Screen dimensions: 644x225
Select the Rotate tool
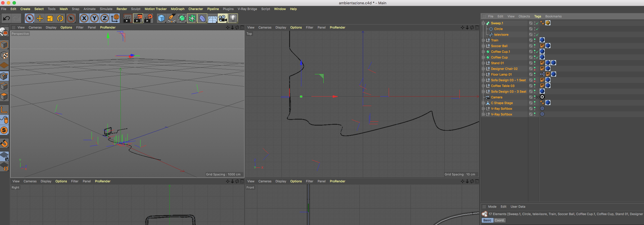pyautogui.click(x=60, y=19)
